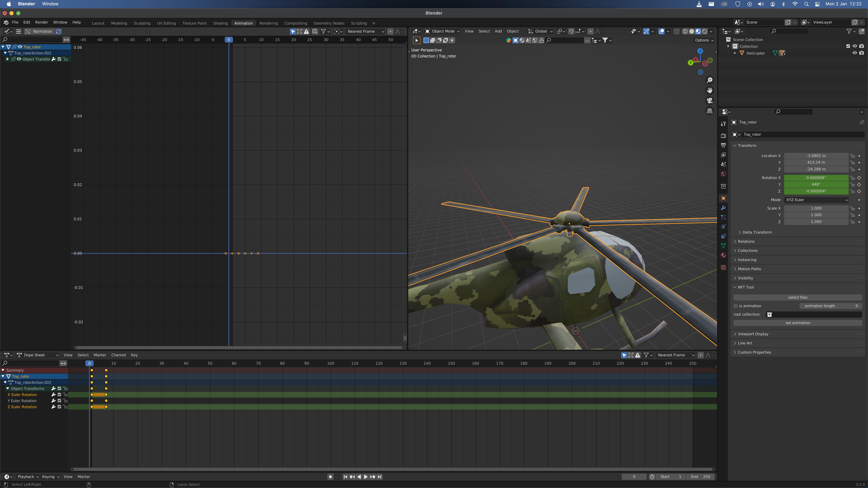
Task: Click the End frame 250 field
Action: click(x=701, y=476)
